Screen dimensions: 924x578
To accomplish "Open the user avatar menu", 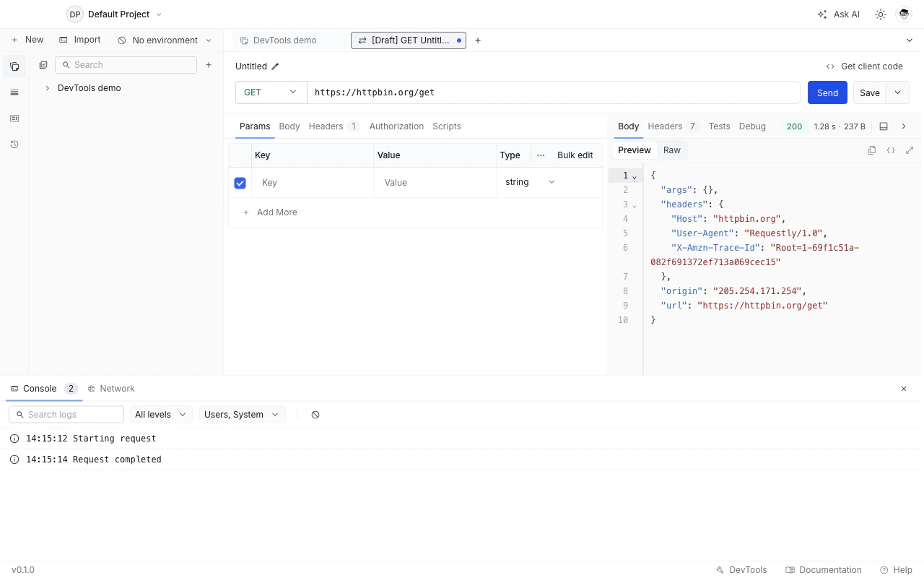I will (x=904, y=14).
